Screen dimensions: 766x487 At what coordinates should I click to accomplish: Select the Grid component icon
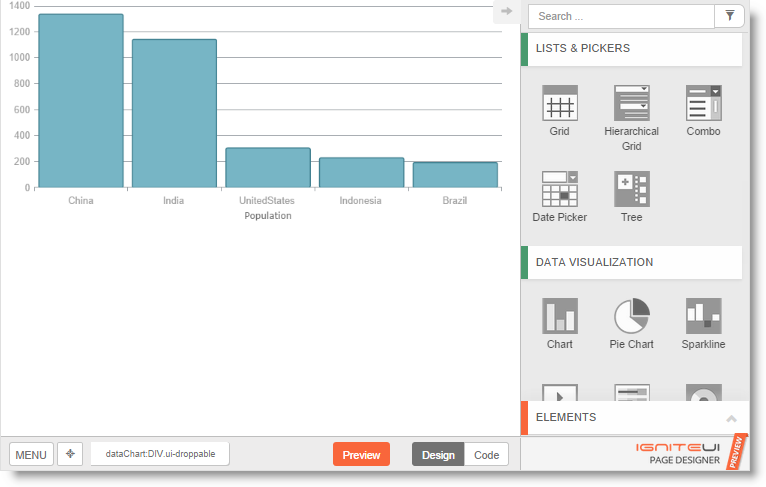pyautogui.click(x=559, y=104)
